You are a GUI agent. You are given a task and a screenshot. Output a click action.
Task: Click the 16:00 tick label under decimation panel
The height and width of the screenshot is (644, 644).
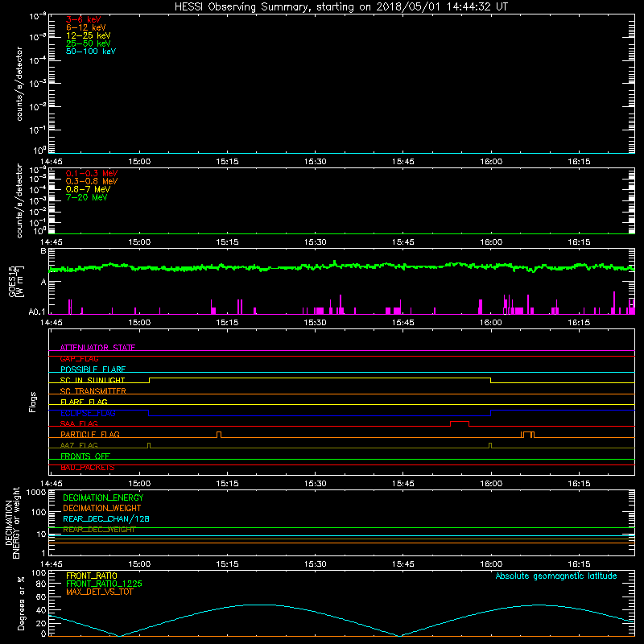coord(491,564)
